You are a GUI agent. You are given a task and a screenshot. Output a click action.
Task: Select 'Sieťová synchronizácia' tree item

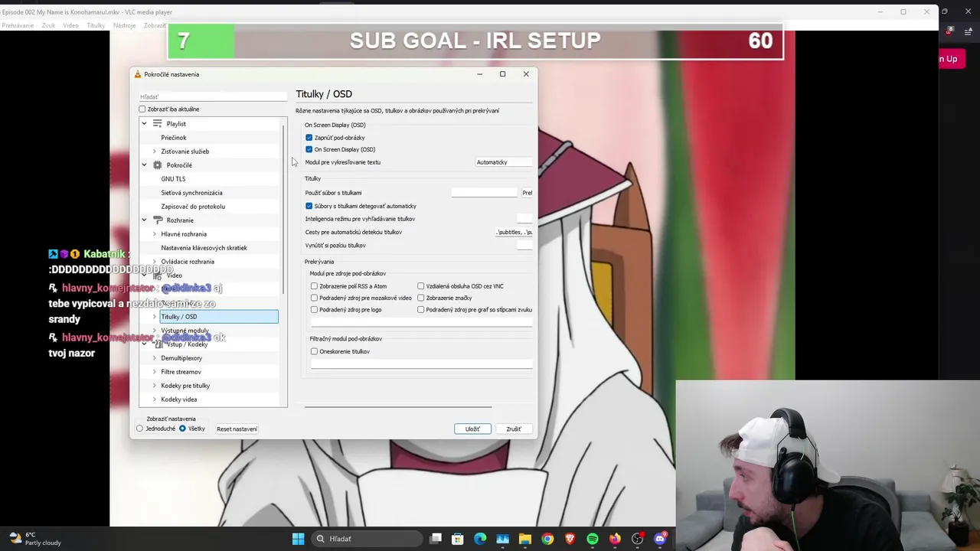click(x=191, y=193)
